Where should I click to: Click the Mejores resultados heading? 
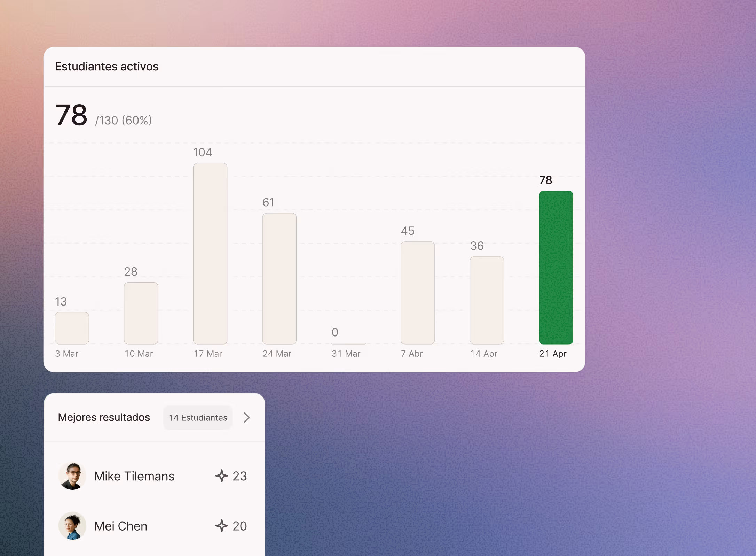[x=104, y=417]
